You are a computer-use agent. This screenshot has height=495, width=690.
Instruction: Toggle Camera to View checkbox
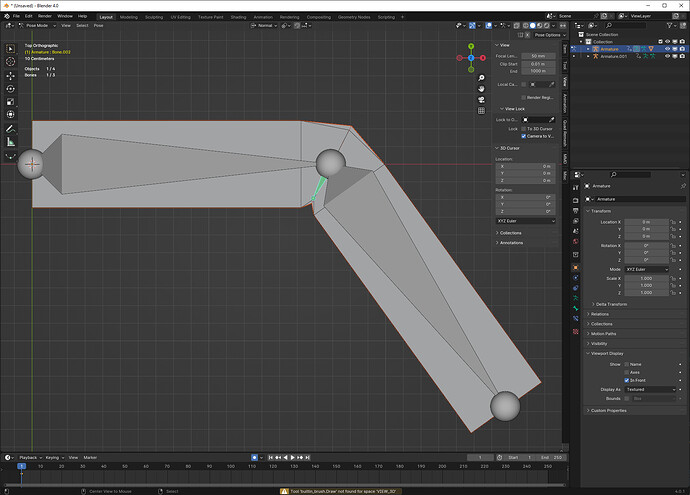pos(524,136)
